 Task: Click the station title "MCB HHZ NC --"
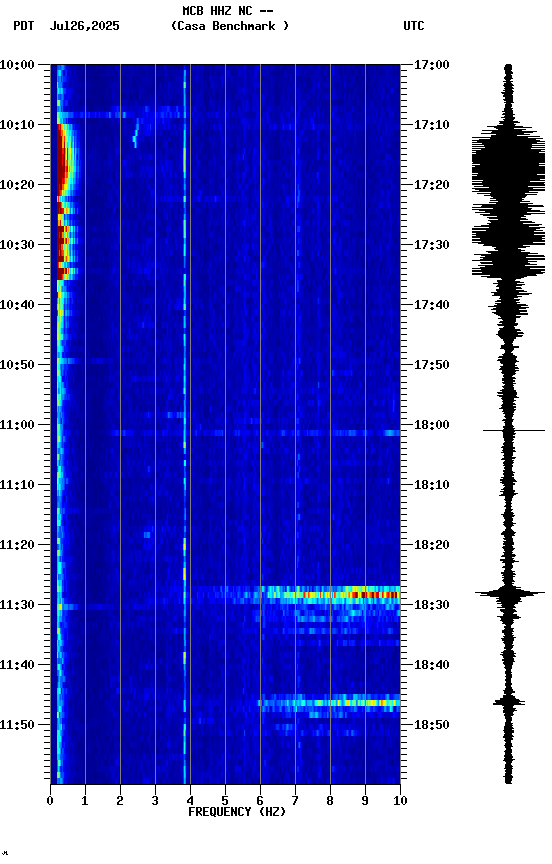228,11
